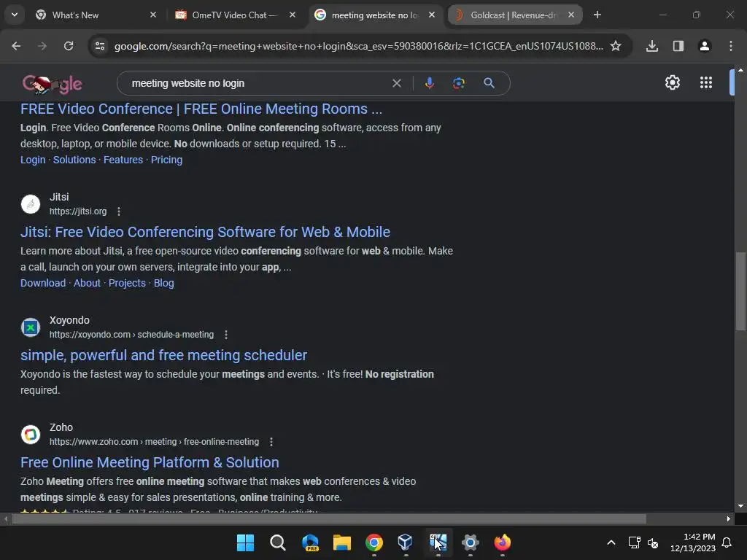Click the Xoyondo site favicon
747x560 pixels.
(31, 327)
